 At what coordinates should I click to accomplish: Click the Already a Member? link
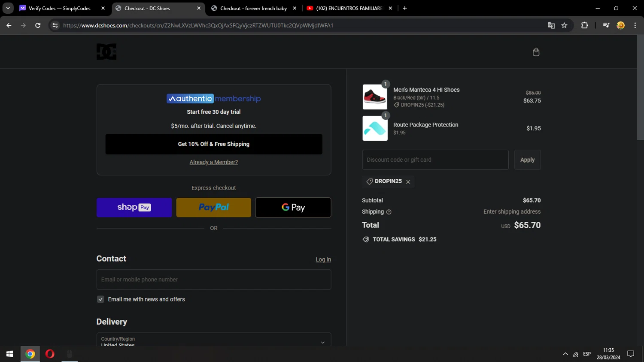[x=214, y=162]
